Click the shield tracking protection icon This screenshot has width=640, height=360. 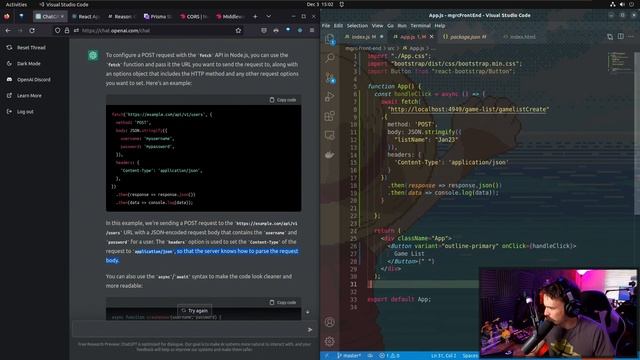click(x=58, y=30)
